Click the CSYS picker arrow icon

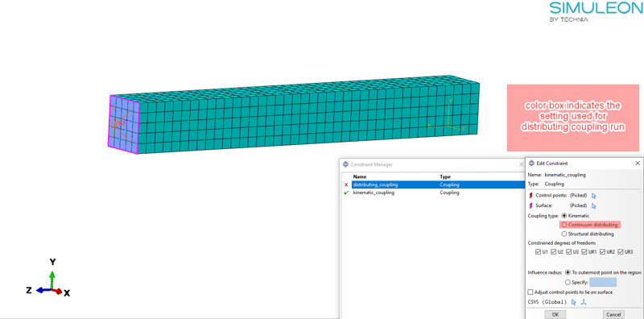(574, 302)
